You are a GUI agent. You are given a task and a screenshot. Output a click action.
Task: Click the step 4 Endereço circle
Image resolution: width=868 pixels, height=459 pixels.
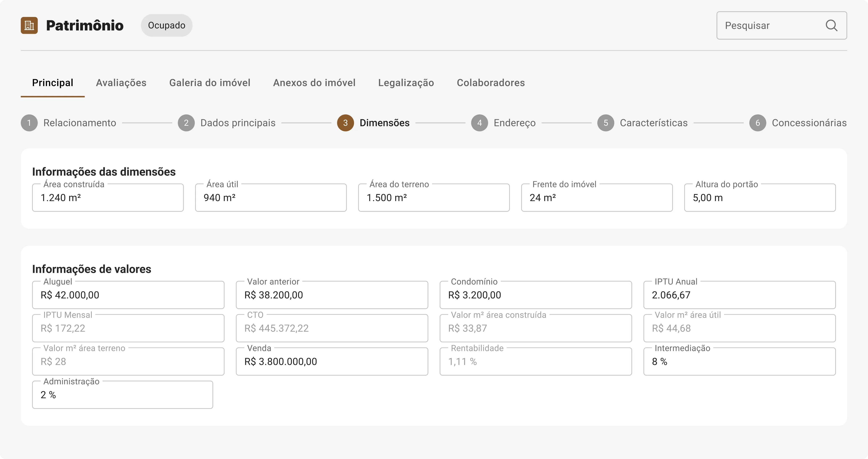480,123
